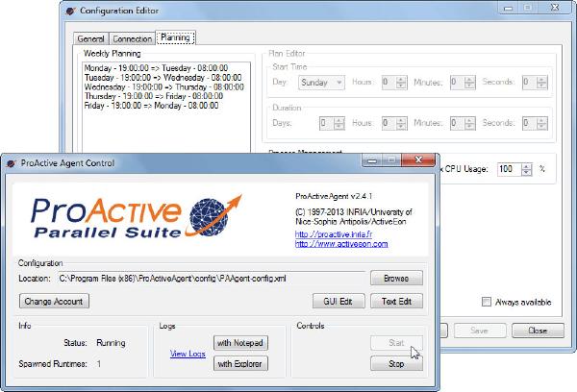Switch to the General tab
Viewport: 577px width, 392px height.
[x=91, y=38]
